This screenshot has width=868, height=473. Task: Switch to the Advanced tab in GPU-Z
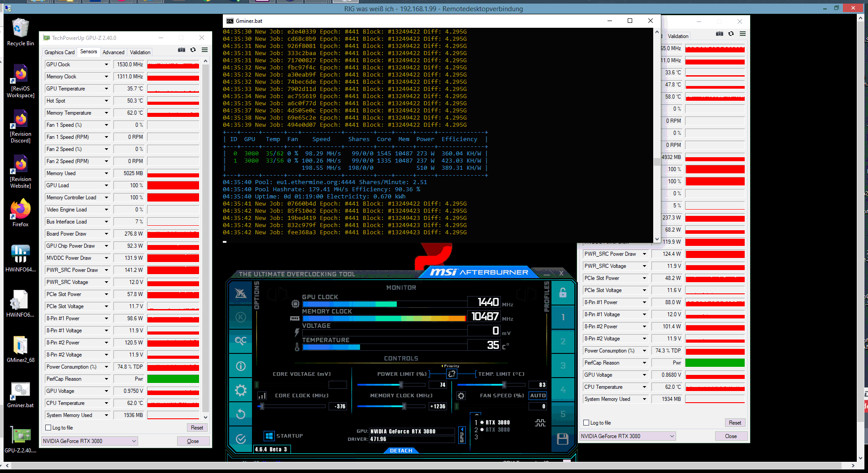(x=113, y=52)
